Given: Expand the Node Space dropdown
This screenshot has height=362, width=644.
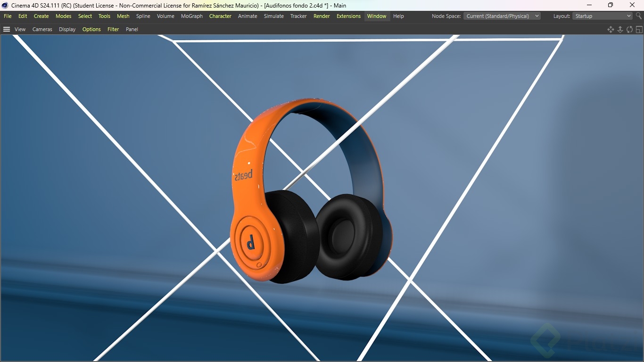Looking at the screenshot, I should 502,16.
